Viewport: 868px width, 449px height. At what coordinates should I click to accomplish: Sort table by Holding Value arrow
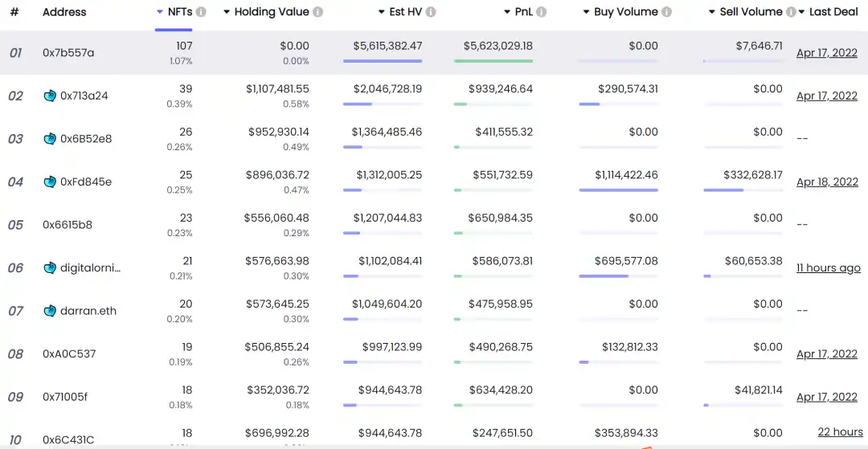(227, 12)
